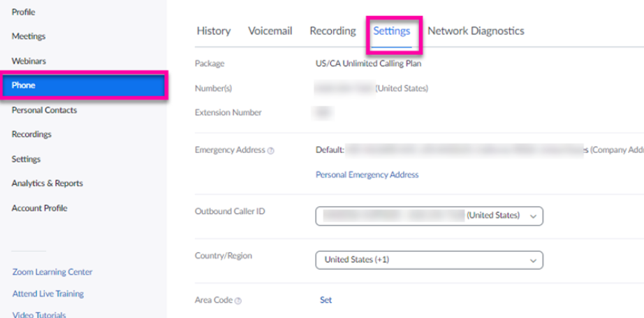
Task: Open the Voicemail tab
Action: [270, 31]
